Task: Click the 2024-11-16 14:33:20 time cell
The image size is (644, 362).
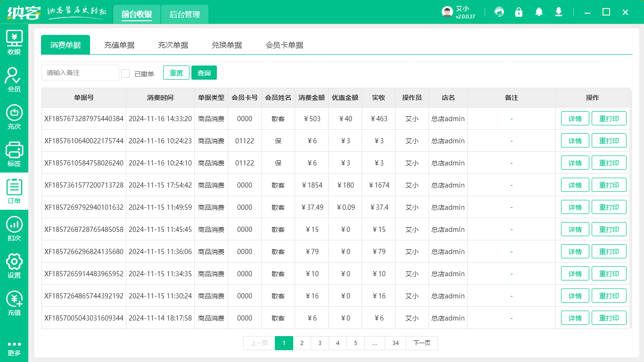Action: tap(160, 119)
